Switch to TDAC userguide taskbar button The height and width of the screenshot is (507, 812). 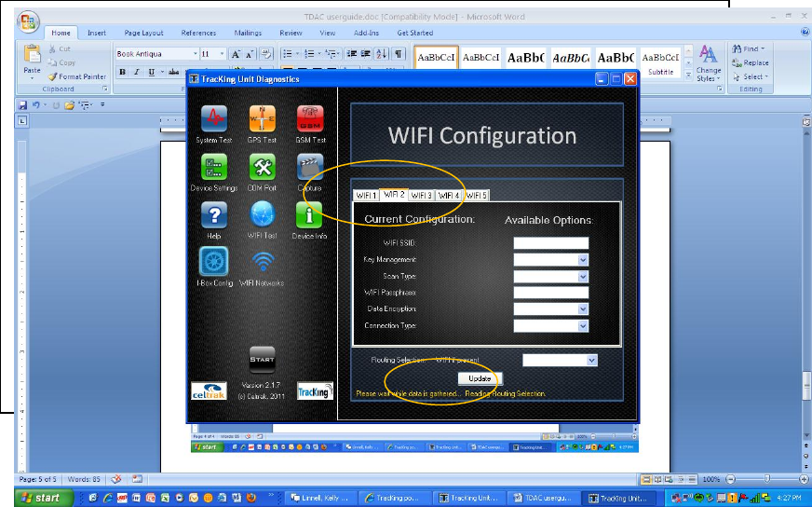click(542, 498)
